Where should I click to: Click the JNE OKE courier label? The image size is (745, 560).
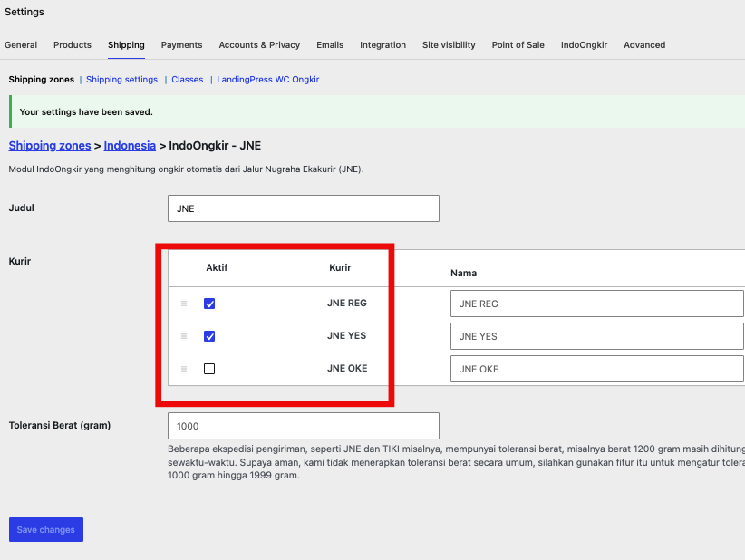[347, 369]
